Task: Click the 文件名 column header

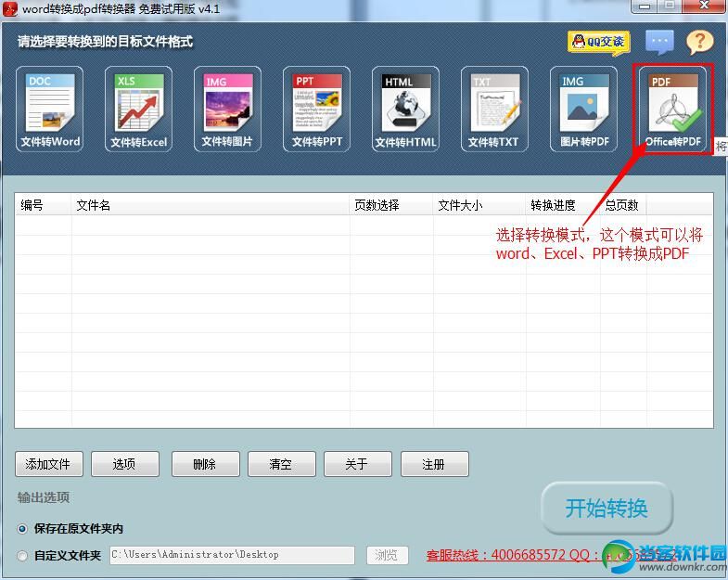Action: [211, 205]
